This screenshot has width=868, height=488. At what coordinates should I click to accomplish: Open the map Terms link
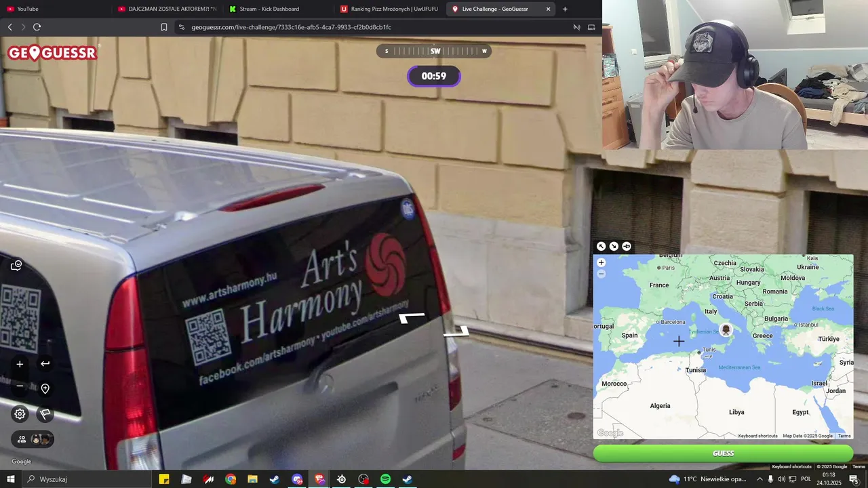pyautogui.click(x=844, y=436)
